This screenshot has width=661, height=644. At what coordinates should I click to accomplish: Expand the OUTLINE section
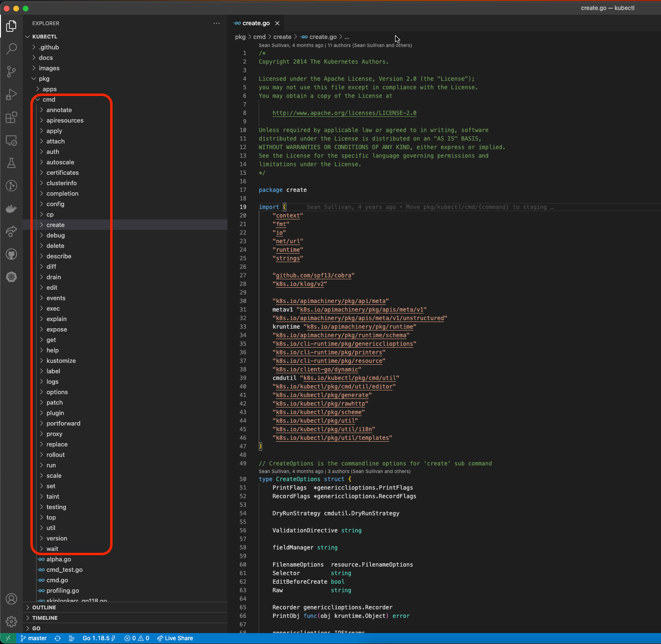coord(125,607)
